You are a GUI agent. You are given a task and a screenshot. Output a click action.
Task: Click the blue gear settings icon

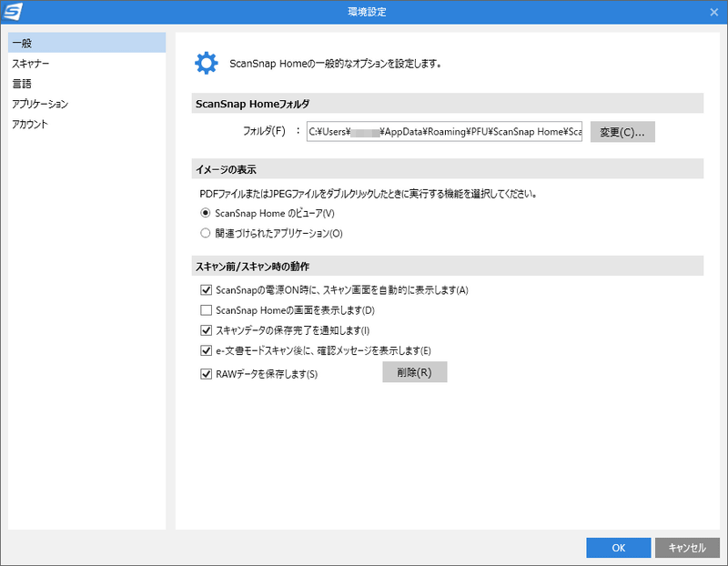(206, 62)
